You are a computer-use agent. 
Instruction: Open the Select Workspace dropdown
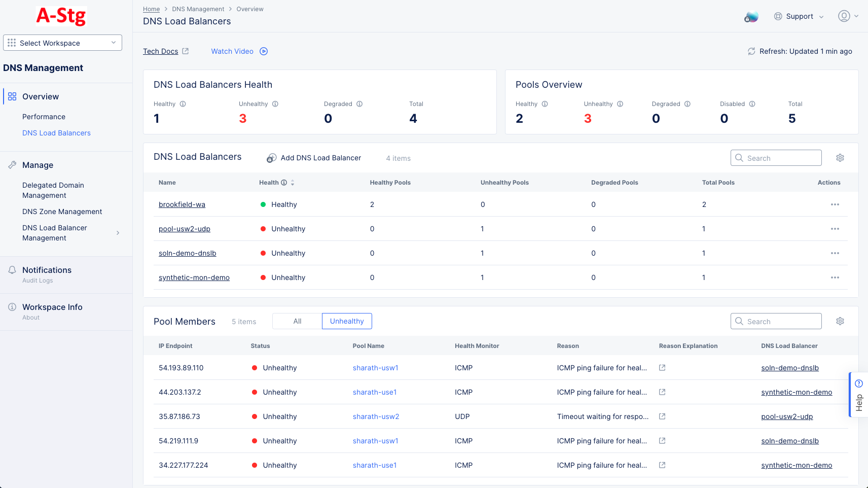coord(62,43)
